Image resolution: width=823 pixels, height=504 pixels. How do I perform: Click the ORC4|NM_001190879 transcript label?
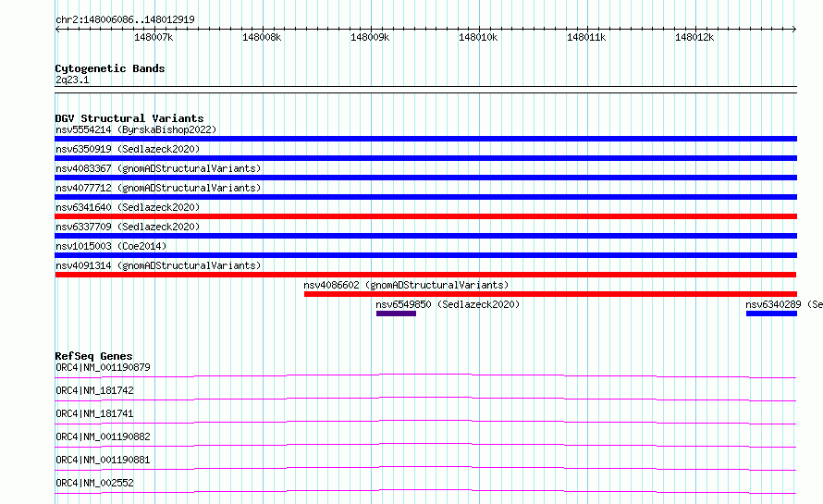pyautogui.click(x=103, y=367)
